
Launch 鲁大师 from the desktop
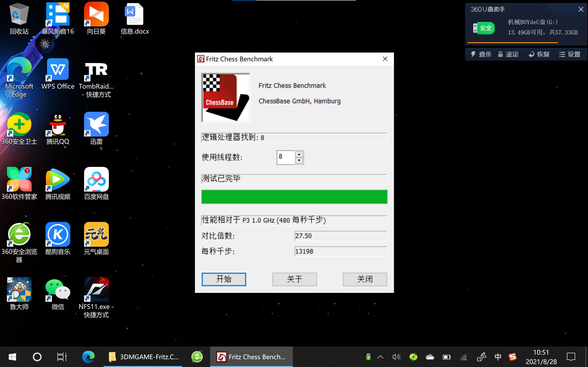click(x=19, y=290)
